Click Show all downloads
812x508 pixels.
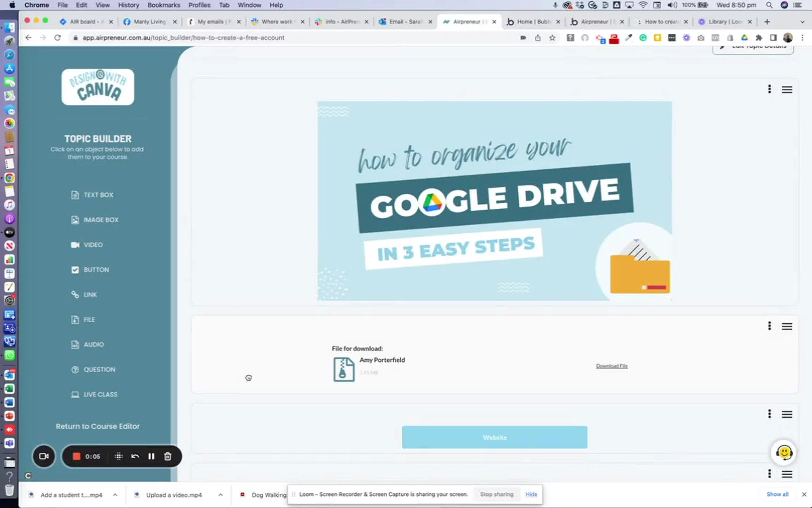777,494
